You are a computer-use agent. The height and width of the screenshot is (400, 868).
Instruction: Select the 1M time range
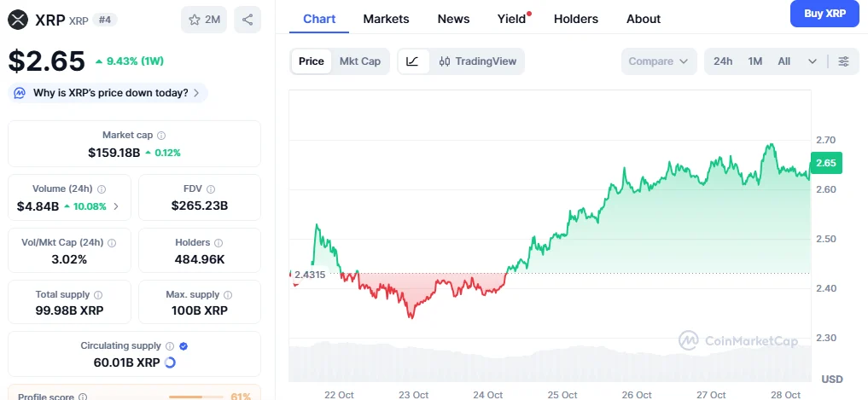click(x=754, y=61)
